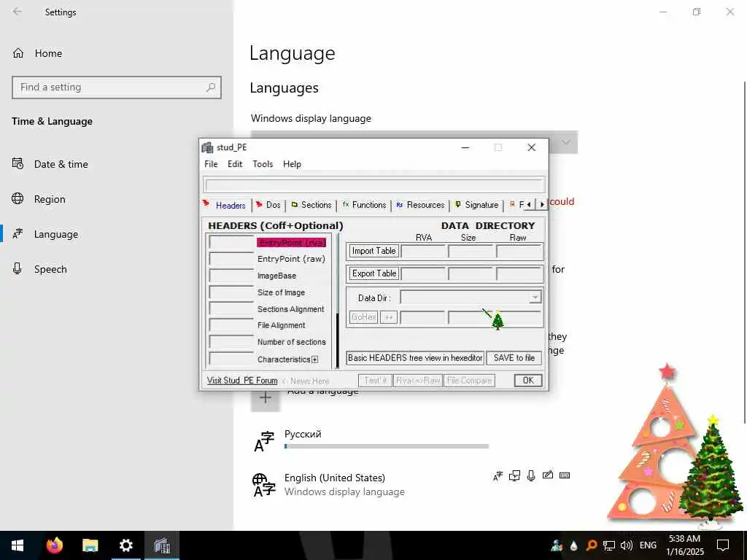Open the Help menu in stud_PE
Screen dimensions: 747x560
pos(292,164)
